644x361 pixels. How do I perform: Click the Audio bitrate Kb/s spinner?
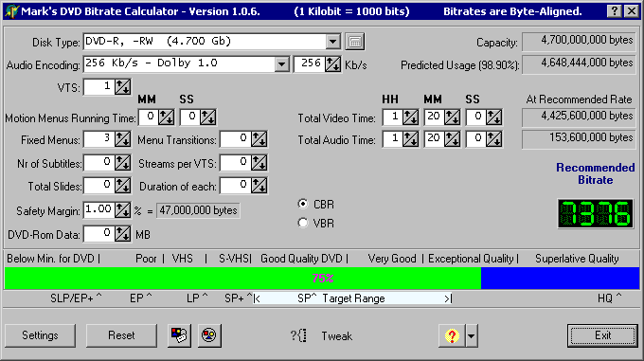(x=332, y=64)
